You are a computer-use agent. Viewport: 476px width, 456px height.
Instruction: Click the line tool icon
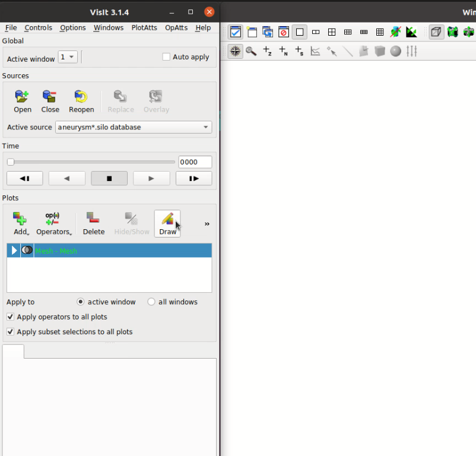(x=348, y=51)
